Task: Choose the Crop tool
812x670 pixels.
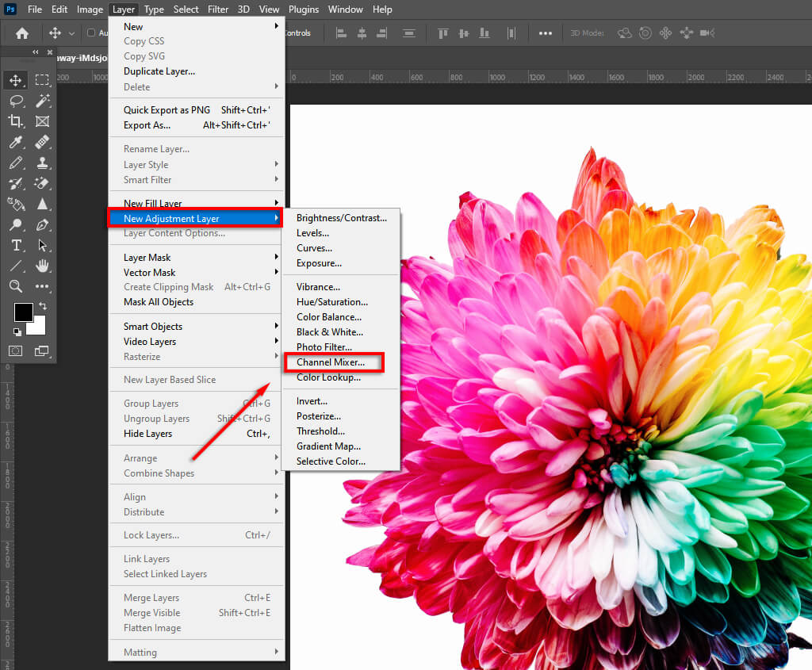Action: pos(15,121)
